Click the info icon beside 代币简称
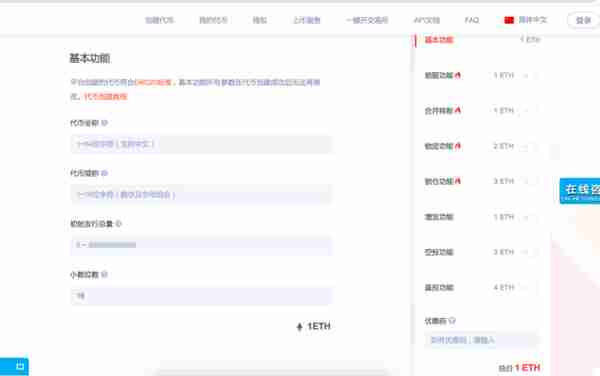Screen dimensions: 600x376 click(x=104, y=173)
